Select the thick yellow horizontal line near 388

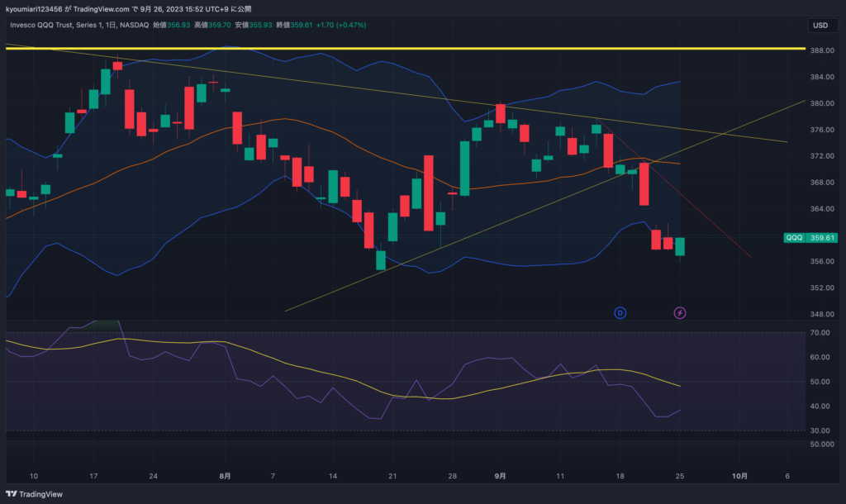(x=405, y=49)
